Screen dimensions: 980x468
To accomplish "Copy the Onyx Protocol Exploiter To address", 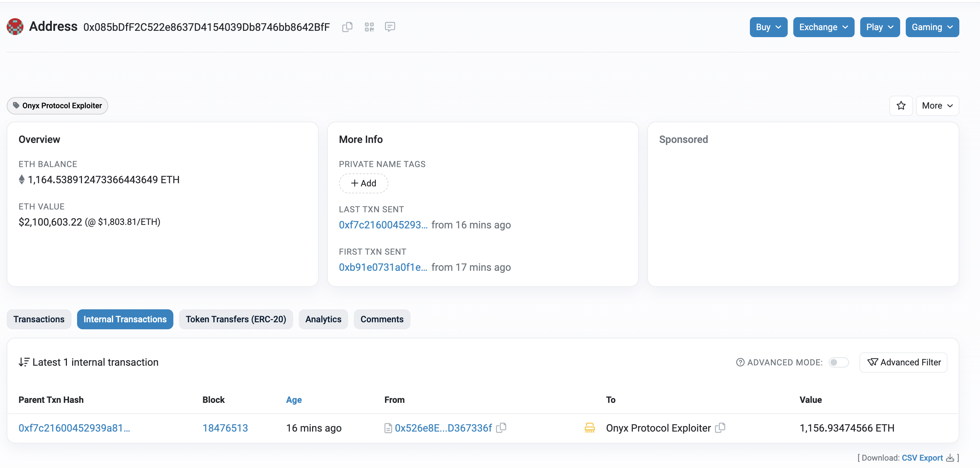I will tap(720, 428).
